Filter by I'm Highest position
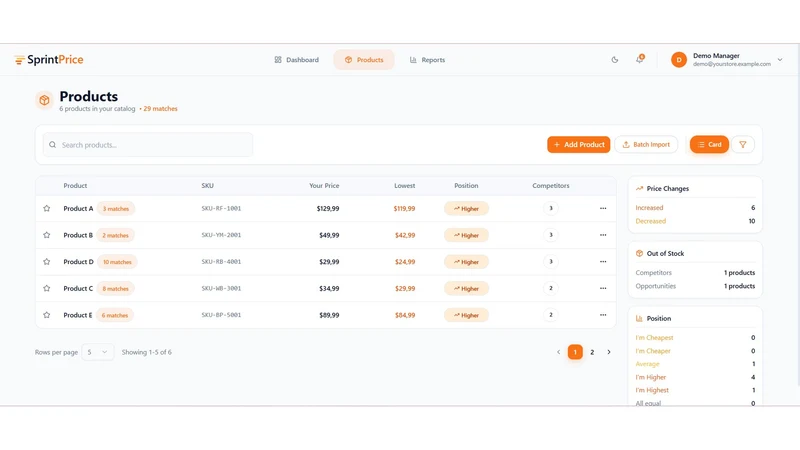The height and width of the screenshot is (450, 800). tap(695, 390)
